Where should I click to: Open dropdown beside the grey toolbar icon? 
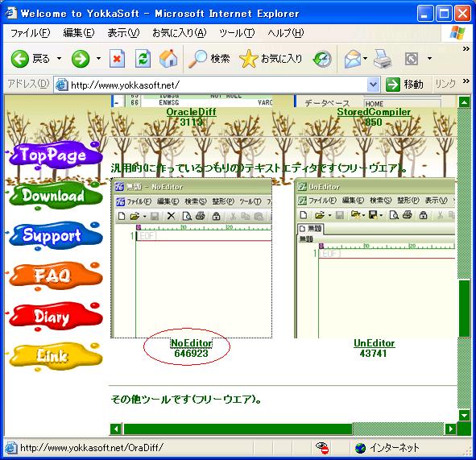(429, 59)
